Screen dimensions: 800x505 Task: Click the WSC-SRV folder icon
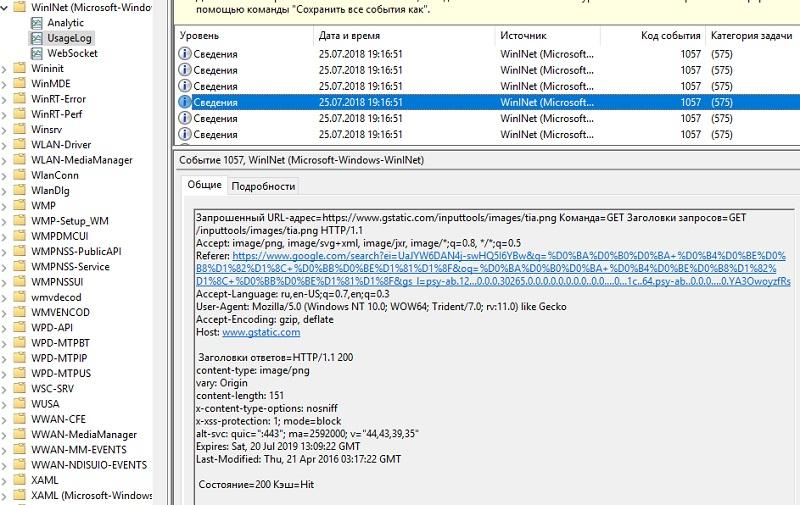19,388
